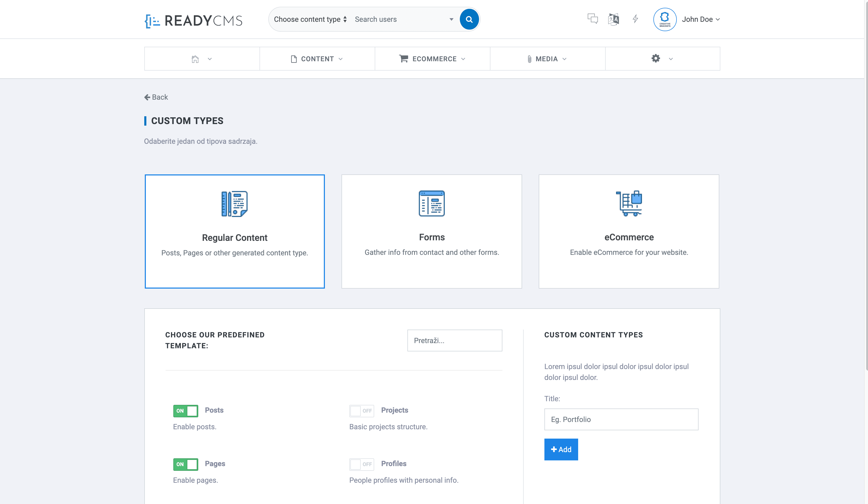Click the home icon in navigation bar
Image resolution: width=868 pixels, height=504 pixels.
point(195,59)
